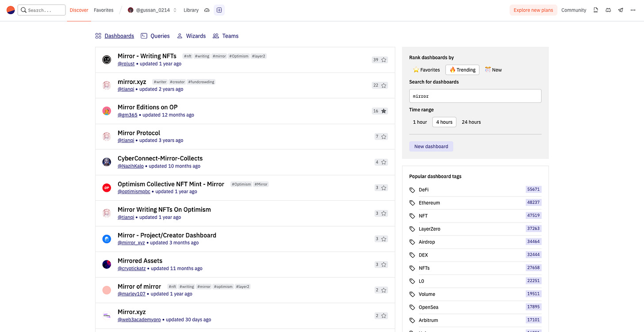
Task: Click the blue avatar beside Mirror - Project/Creator Dashboard
Action: (x=107, y=239)
